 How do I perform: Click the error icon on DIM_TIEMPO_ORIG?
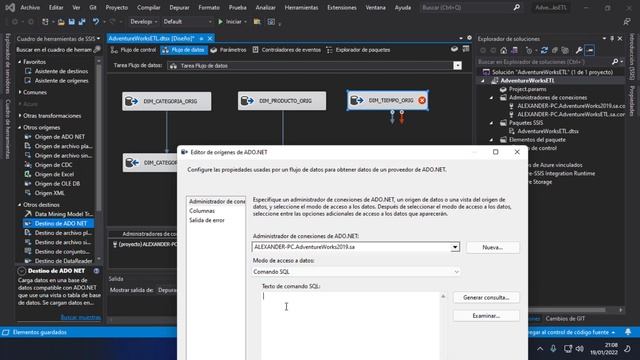pyautogui.click(x=422, y=100)
